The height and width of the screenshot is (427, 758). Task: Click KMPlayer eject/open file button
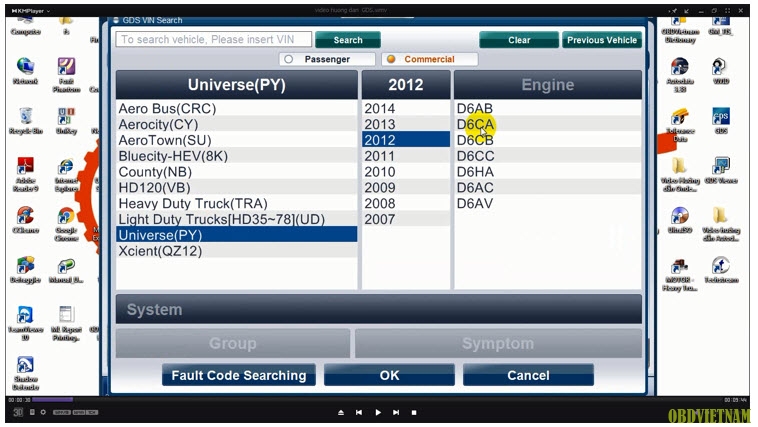341,412
